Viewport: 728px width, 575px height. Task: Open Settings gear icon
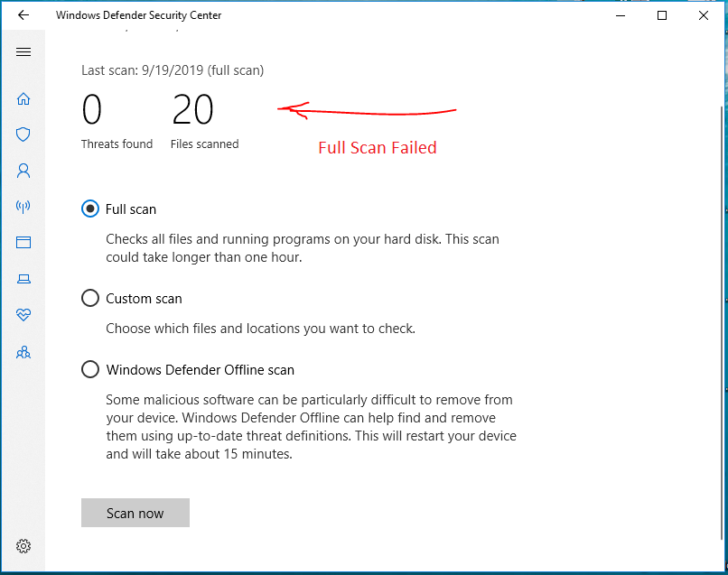[23, 546]
